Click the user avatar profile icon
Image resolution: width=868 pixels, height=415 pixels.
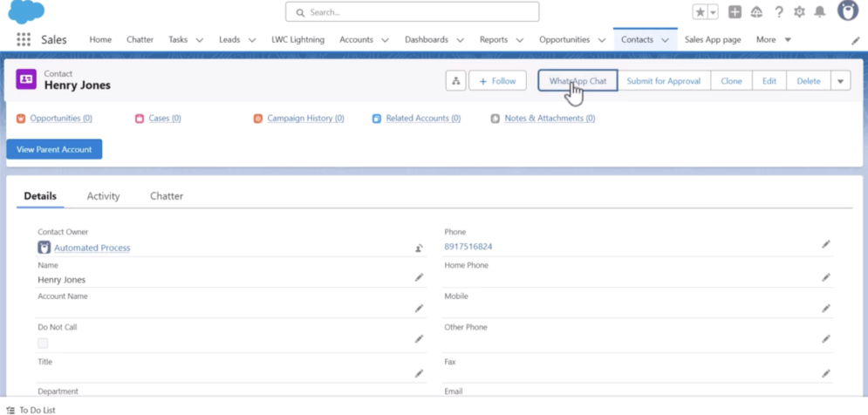click(x=848, y=11)
